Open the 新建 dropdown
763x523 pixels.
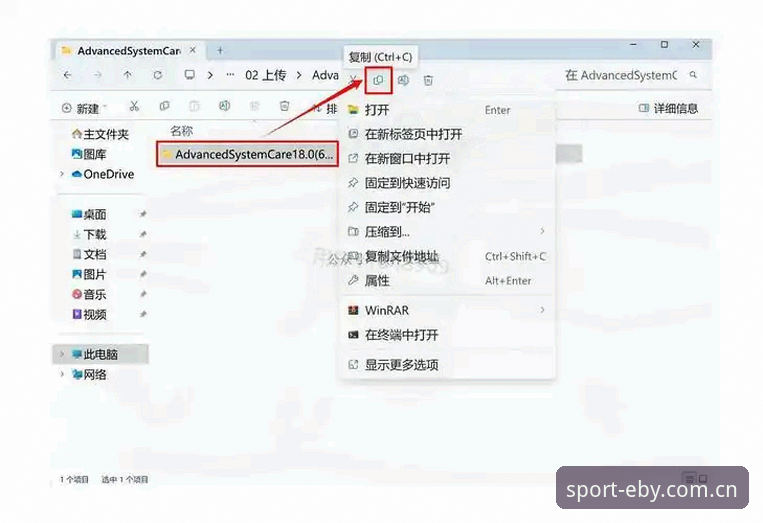click(82, 108)
